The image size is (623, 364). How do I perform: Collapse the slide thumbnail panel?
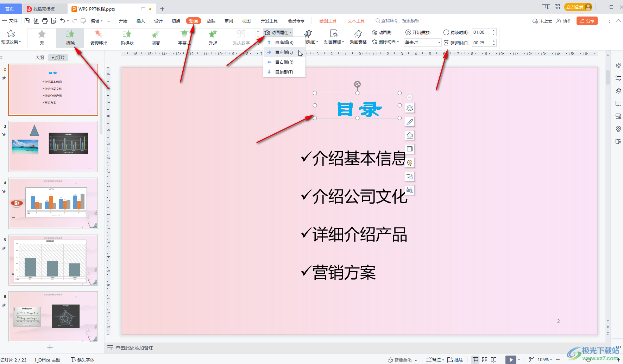coord(1,57)
